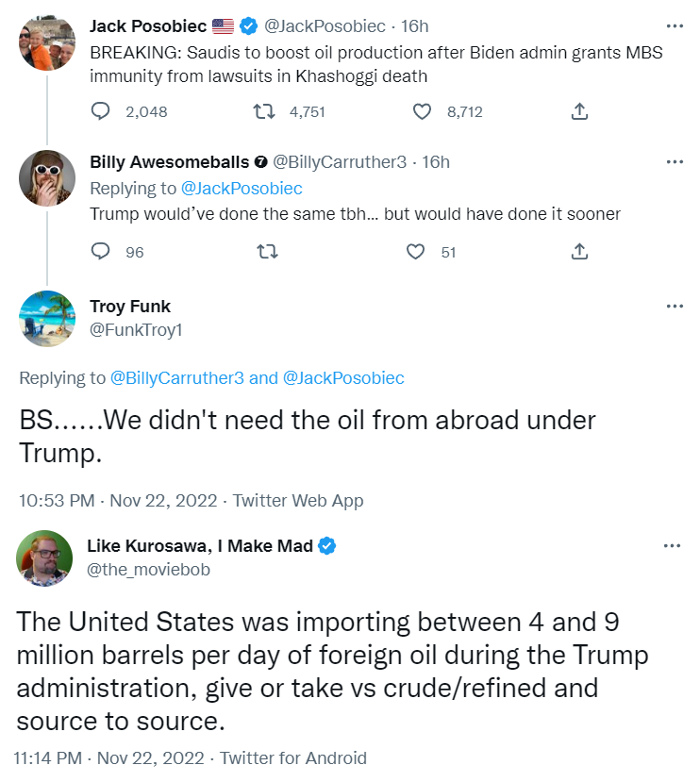Image resolution: width=700 pixels, height=782 pixels.
Task: Reply to Billy Awesomeballs' tweet
Action: [102, 252]
